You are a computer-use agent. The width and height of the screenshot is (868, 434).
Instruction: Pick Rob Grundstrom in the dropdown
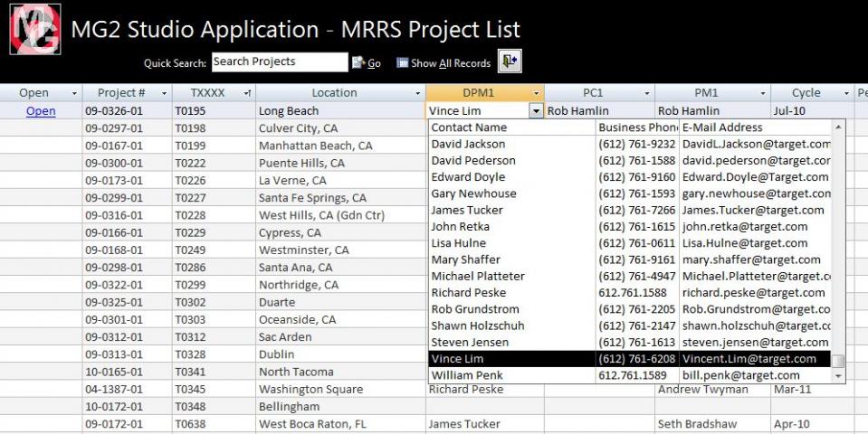pyautogui.click(x=630, y=309)
